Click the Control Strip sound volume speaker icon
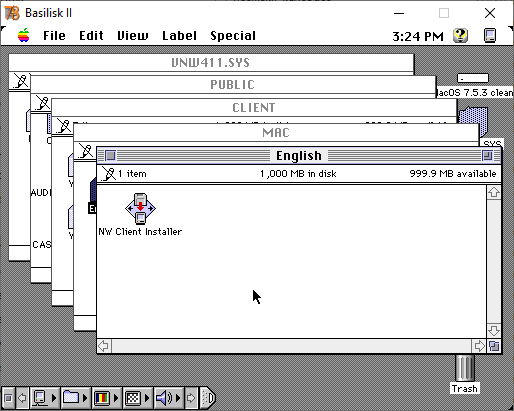This screenshot has height=411, width=514. [x=164, y=398]
